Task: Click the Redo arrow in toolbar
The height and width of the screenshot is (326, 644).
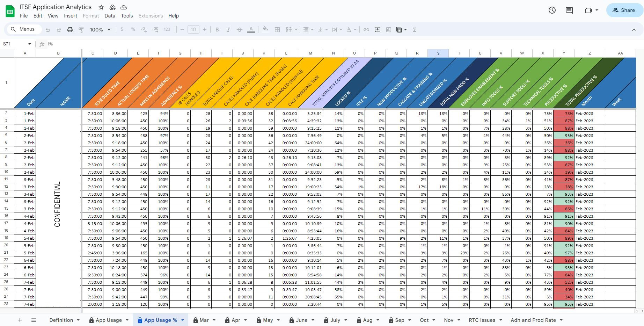Action: [x=59, y=30]
